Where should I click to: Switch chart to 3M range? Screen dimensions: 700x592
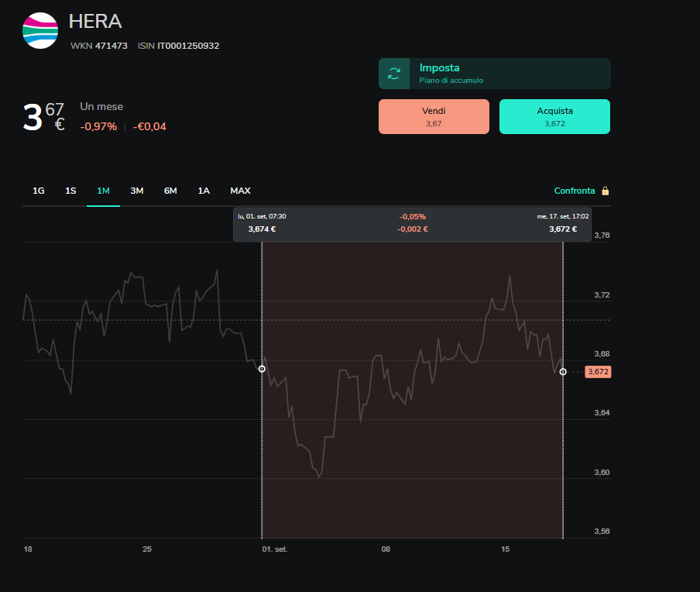pyautogui.click(x=136, y=191)
